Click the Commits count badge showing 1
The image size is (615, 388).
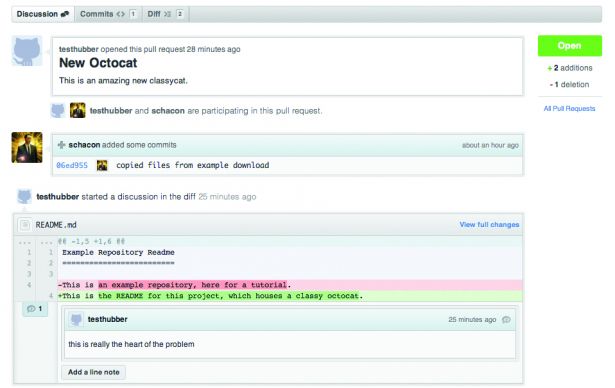(x=133, y=14)
